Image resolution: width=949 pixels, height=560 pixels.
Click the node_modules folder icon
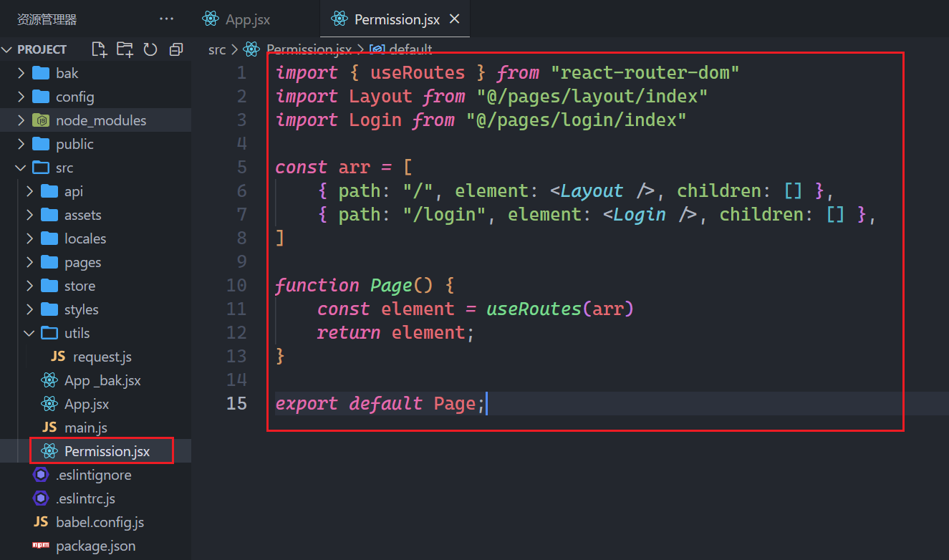tap(41, 120)
